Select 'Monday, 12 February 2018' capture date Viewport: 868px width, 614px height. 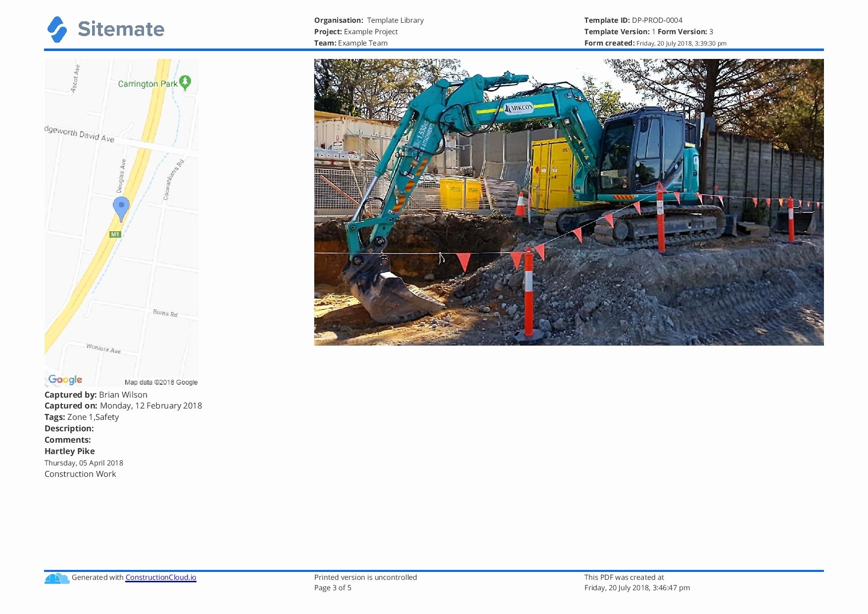tap(151, 406)
